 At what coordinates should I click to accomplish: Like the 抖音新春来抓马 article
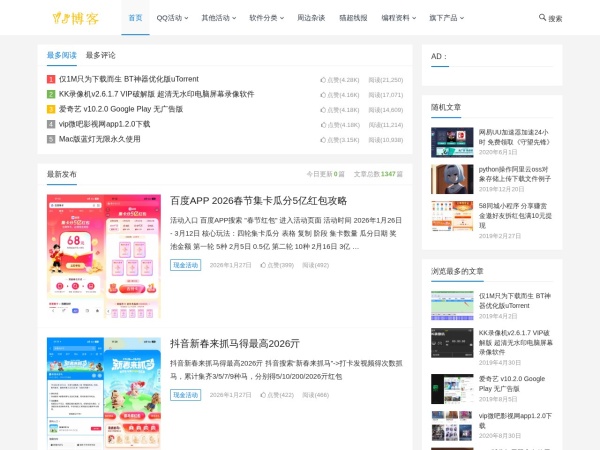point(277,395)
